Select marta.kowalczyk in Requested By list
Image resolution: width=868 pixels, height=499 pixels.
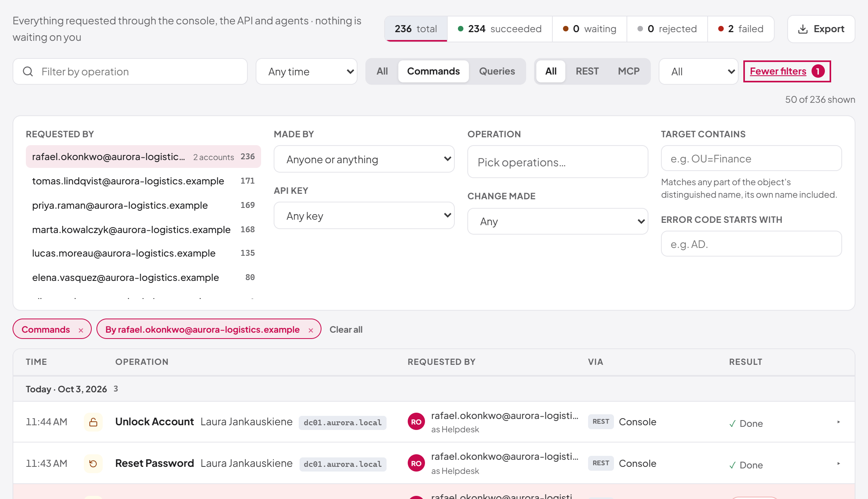(x=143, y=229)
